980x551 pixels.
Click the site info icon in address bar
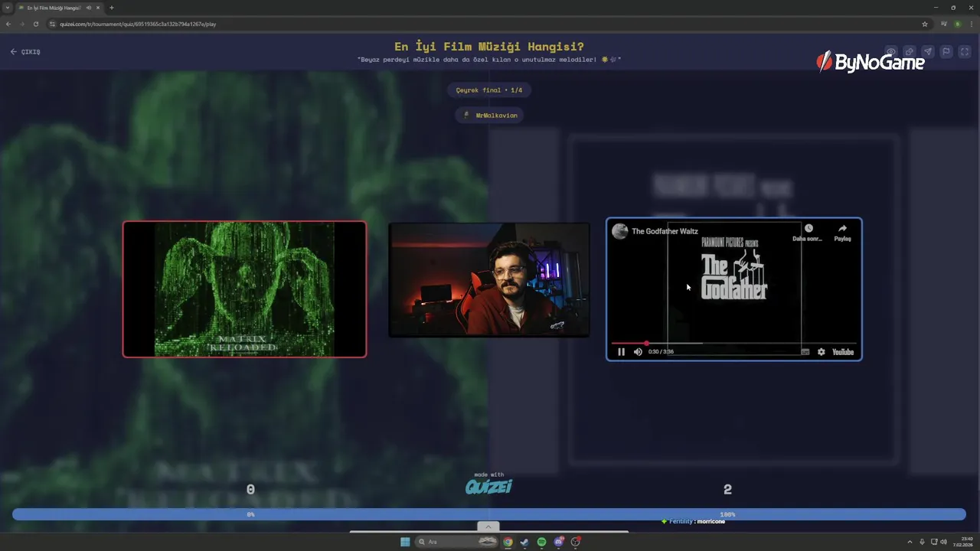coord(53,24)
